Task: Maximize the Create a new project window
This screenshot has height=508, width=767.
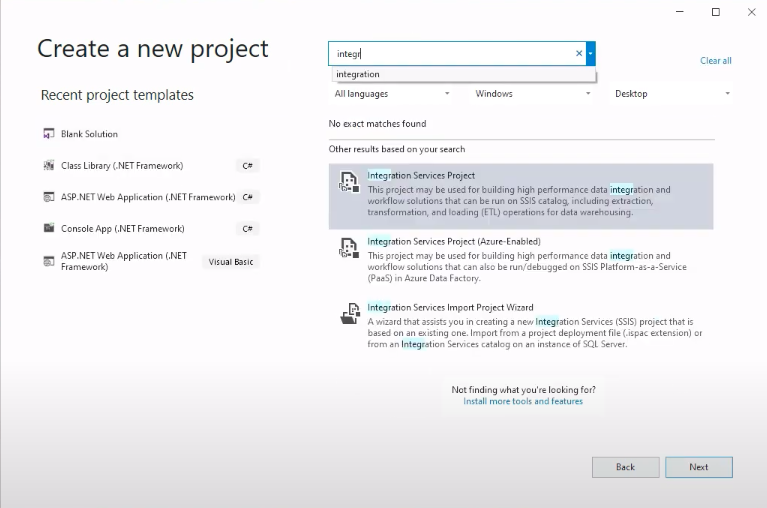Action: coord(716,12)
